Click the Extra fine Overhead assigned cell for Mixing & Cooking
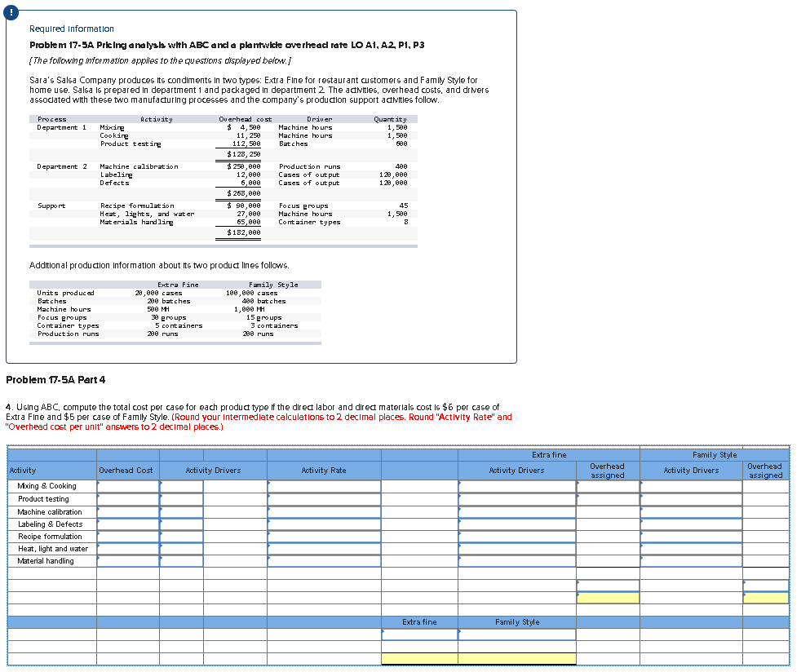 coord(606,486)
